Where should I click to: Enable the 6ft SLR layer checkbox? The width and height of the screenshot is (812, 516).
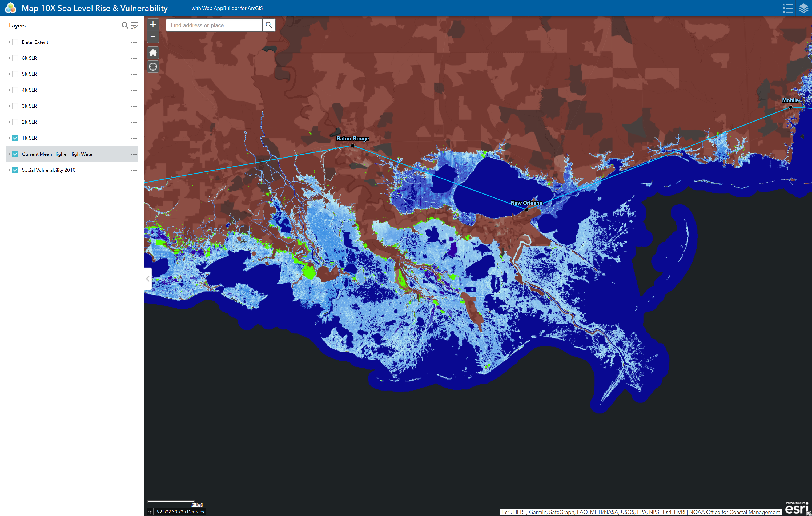15,58
